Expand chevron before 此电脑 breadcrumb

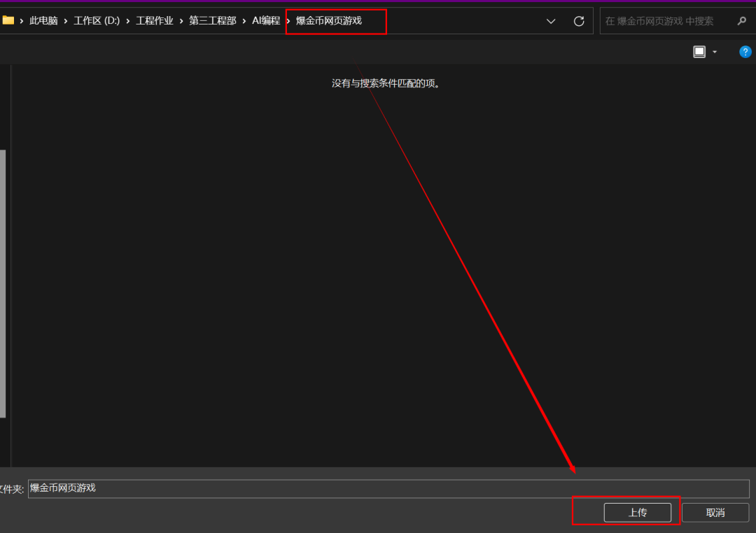[22, 21]
